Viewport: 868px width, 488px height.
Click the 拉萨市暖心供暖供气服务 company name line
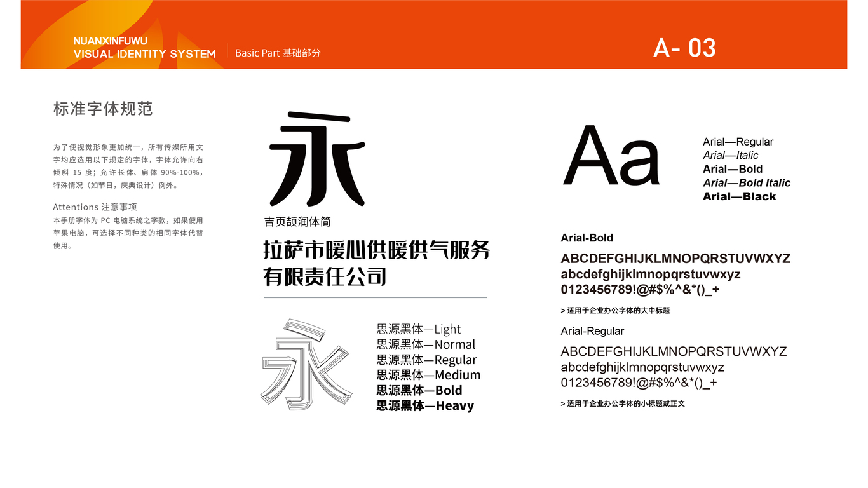click(377, 250)
